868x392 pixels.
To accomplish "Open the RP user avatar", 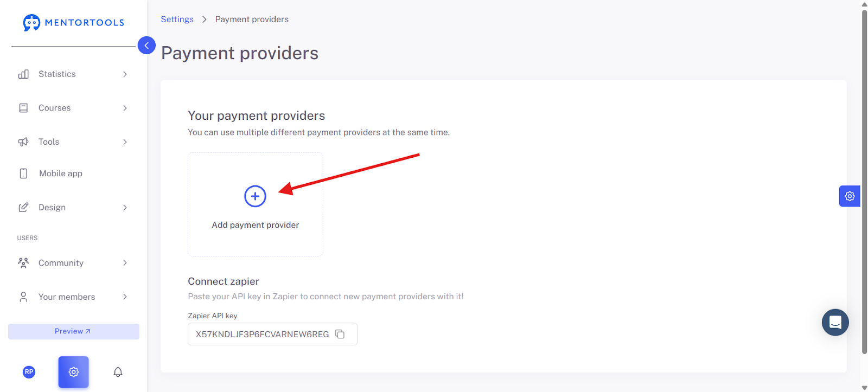I will 29,372.
